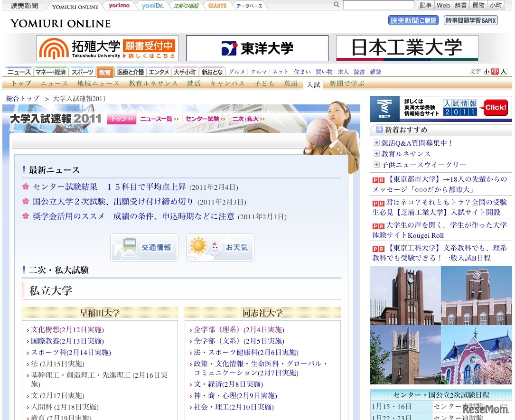Go to the スポーツ main tab
This screenshot has width=515, height=420.
click(x=82, y=72)
